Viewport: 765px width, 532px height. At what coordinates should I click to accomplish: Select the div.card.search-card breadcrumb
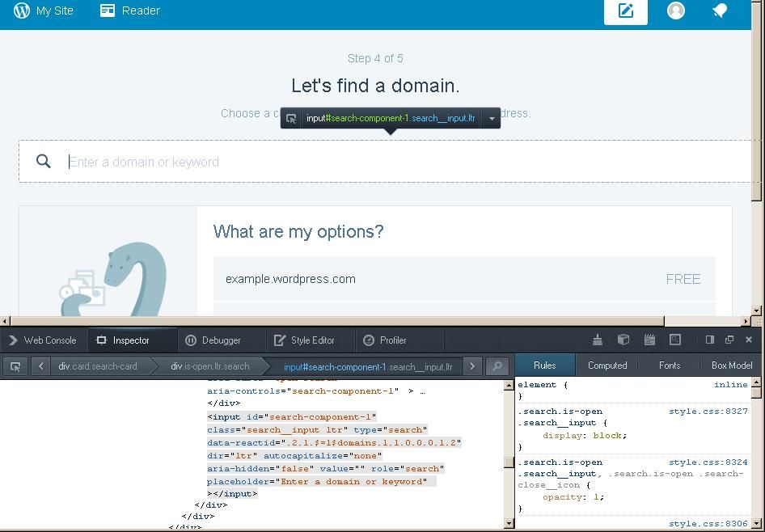click(x=98, y=366)
